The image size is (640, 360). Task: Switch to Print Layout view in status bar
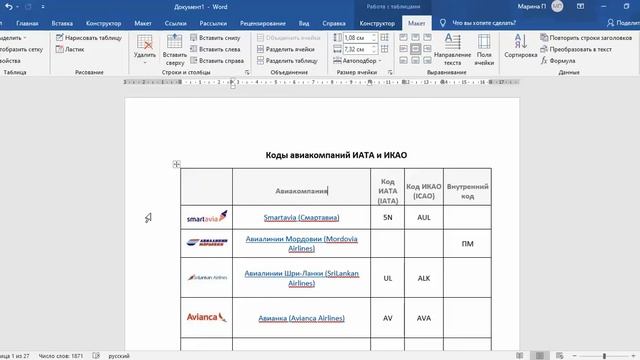[x=540, y=356]
